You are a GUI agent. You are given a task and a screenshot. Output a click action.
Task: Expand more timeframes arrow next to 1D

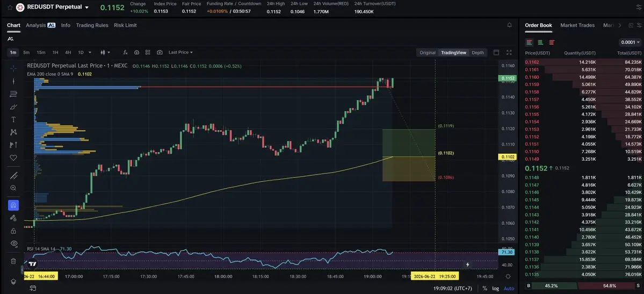[x=90, y=52]
